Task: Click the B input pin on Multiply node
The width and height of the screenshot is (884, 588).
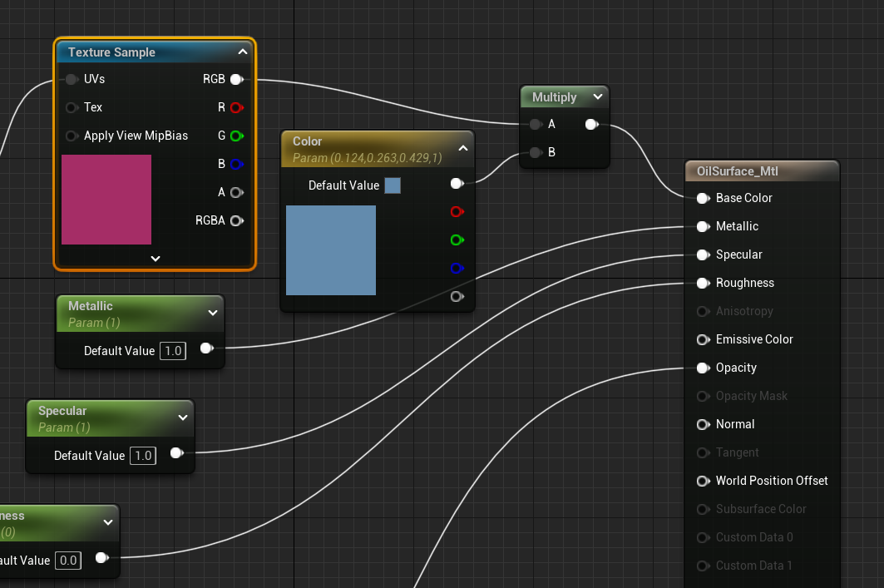Action: click(536, 152)
